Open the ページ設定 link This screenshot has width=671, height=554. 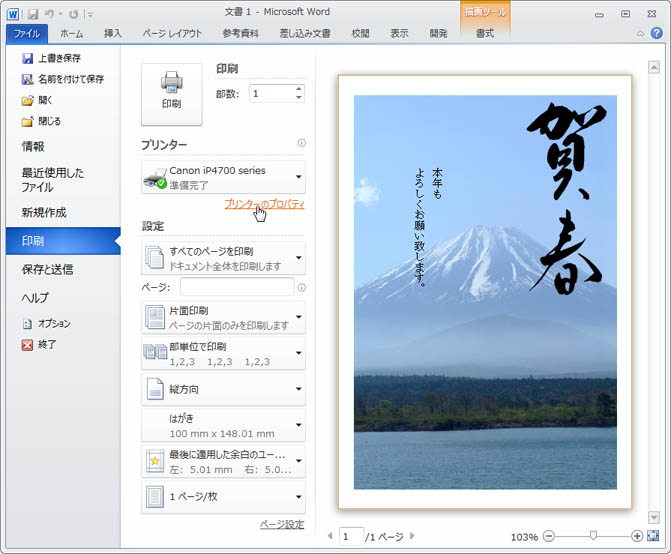(281, 524)
